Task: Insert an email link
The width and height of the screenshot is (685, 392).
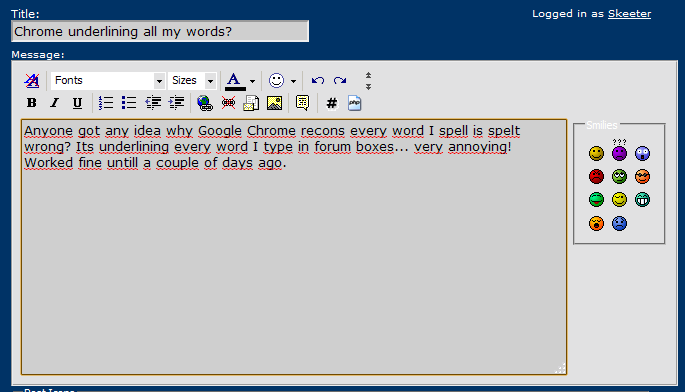Action: click(251, 103)
